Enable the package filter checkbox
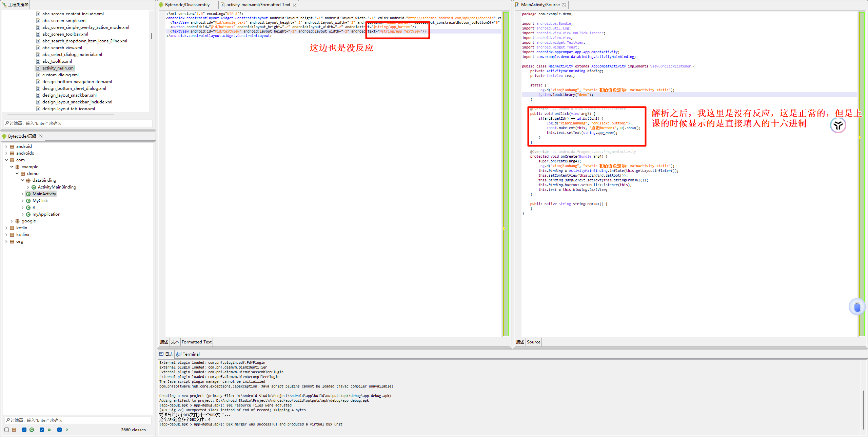868x437 pixels. pyautogui.click(x=6, y=430)
